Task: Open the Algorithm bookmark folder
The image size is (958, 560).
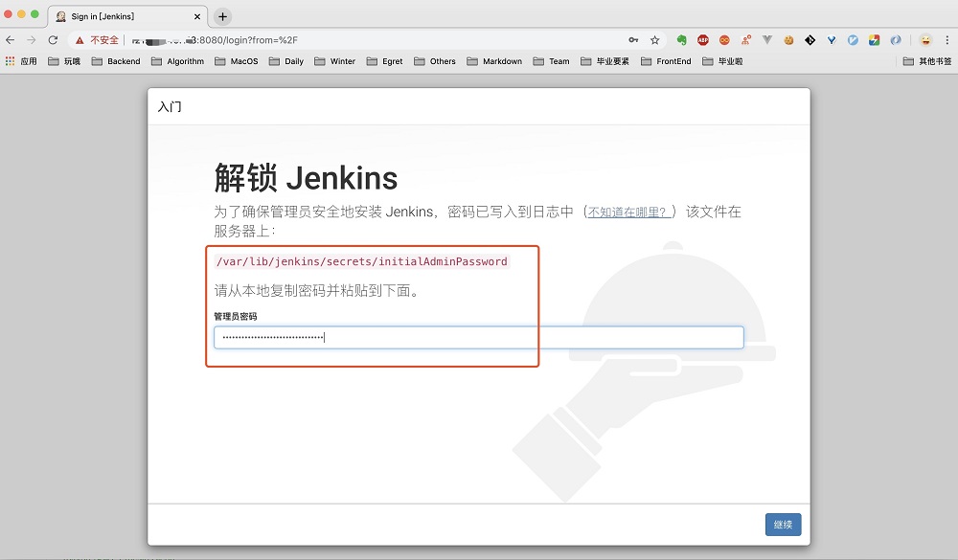Action: click(x=178, y=61)
